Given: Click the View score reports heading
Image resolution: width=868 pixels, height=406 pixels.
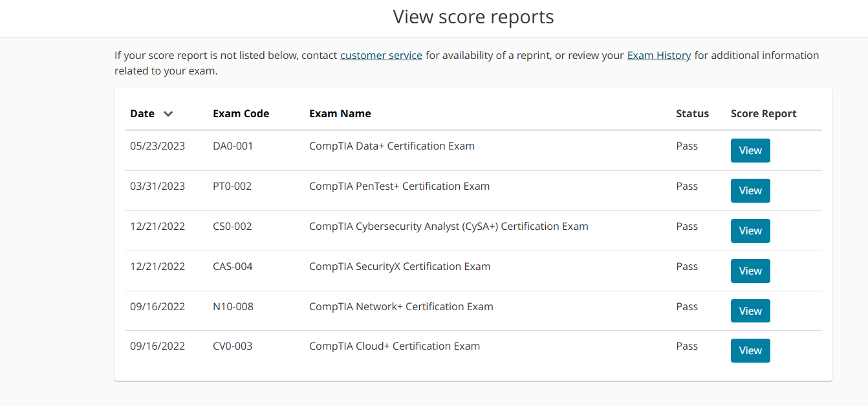Looking at the screenshot, I should click(473, 17).
